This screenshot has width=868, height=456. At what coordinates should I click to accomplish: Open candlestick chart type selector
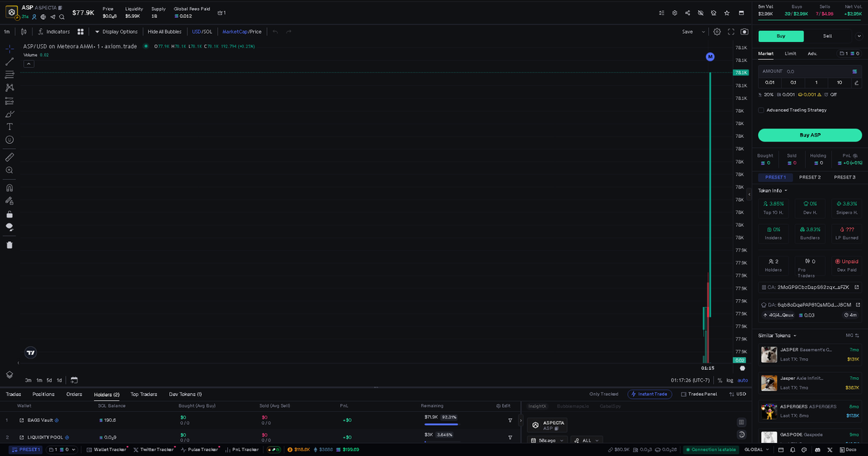pos(24,32)
